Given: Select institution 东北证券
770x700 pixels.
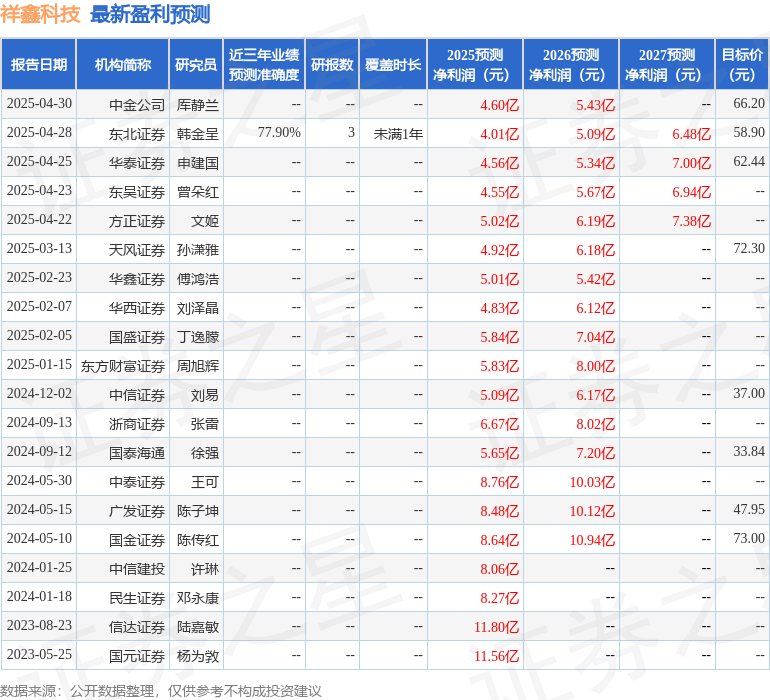Looking at the screenshot, I should point(137,134).
